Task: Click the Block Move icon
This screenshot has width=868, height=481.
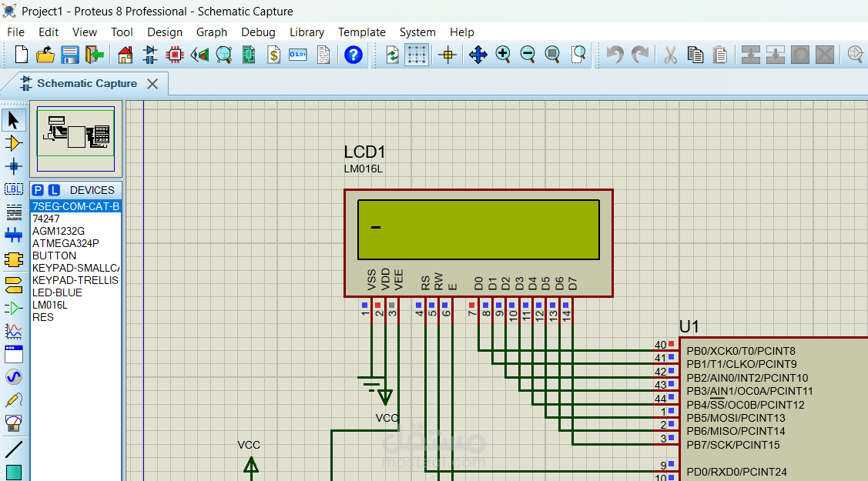Action: 775,55
